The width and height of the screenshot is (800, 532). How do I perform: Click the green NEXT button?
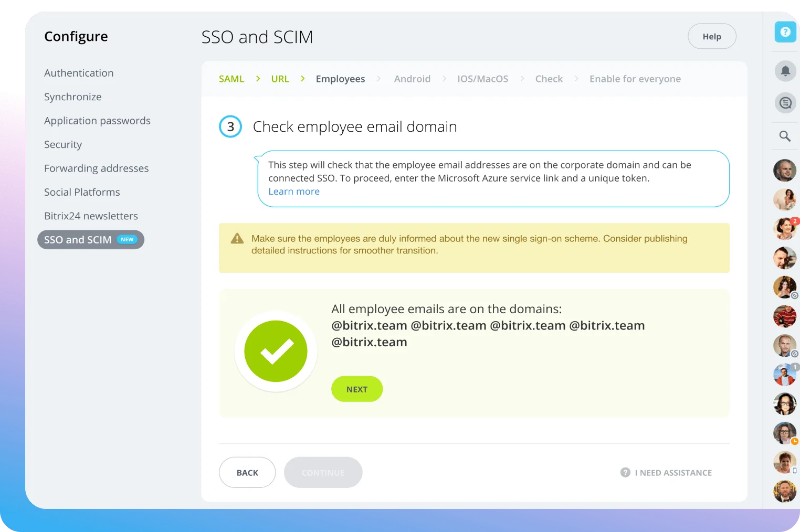click(x=357, y=389)
